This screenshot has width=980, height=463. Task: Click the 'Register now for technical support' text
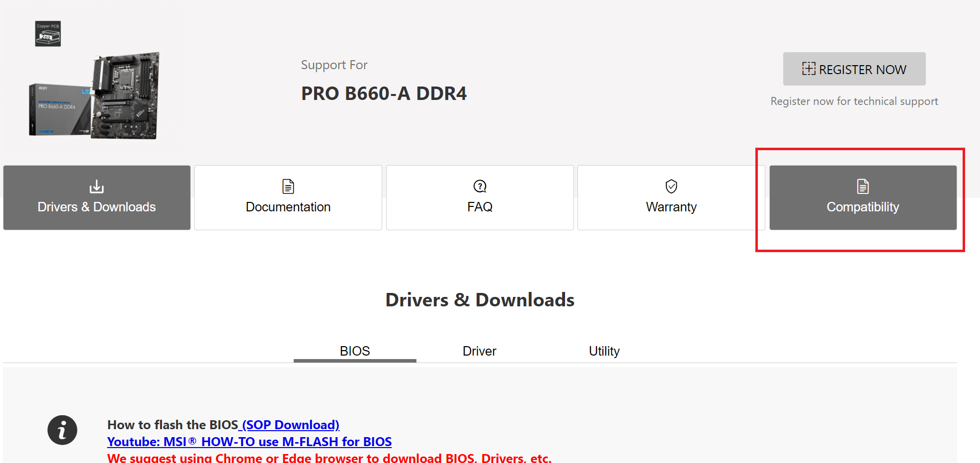pos(854,101)
